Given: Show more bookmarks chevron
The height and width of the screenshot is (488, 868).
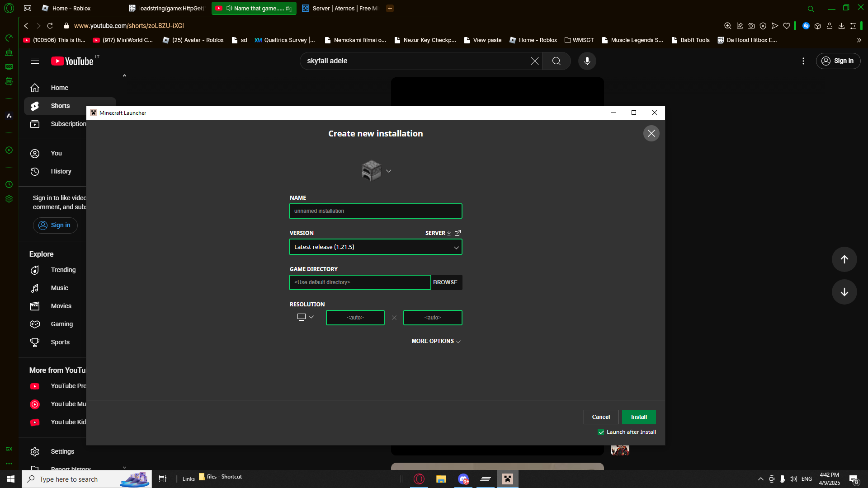Looking at the screenshot, I should (x=859, y=40).
